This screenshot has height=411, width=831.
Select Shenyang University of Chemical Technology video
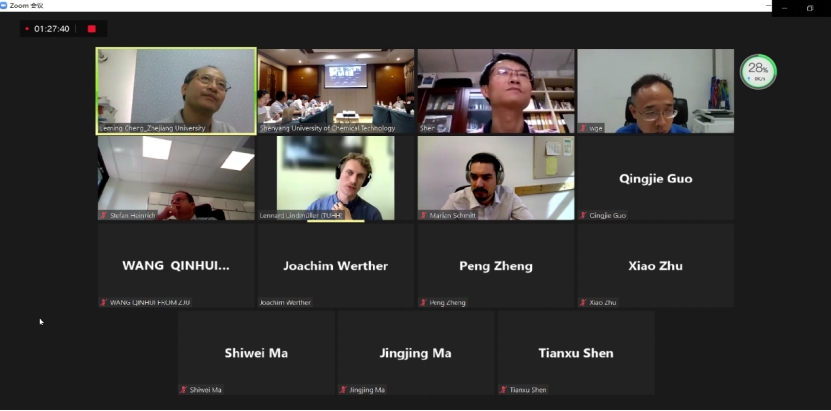pyautogui.click(x=336, y=91)
